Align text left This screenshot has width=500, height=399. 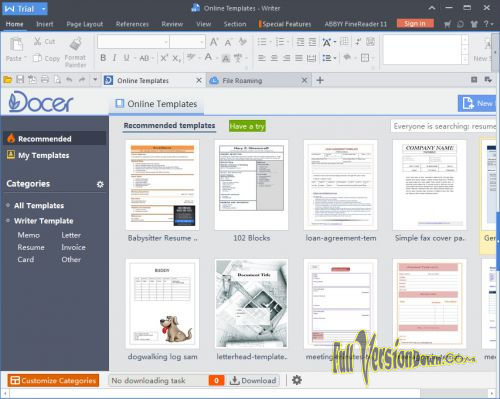click(x=262, y=58)
